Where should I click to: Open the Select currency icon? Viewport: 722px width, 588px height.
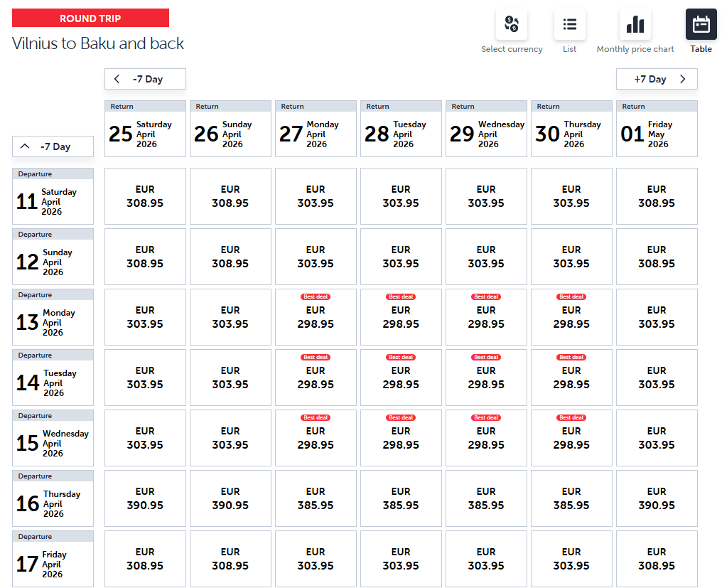point(511,25)
